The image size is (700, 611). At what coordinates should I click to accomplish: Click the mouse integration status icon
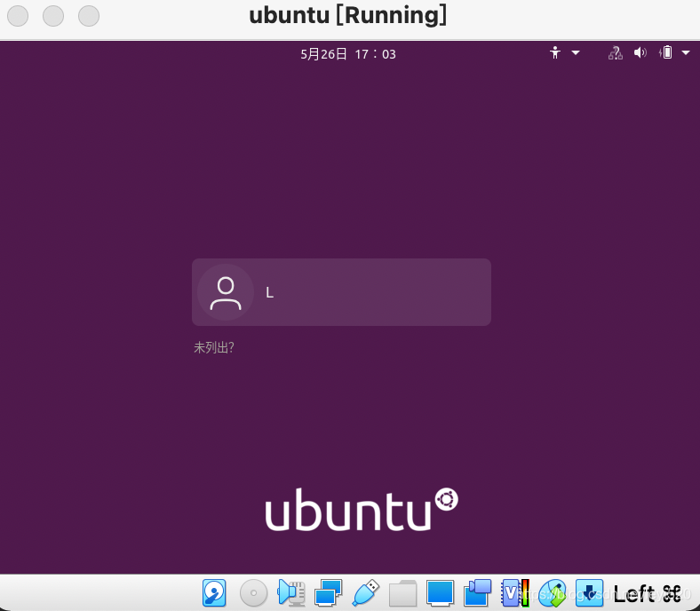coord(553,592)
